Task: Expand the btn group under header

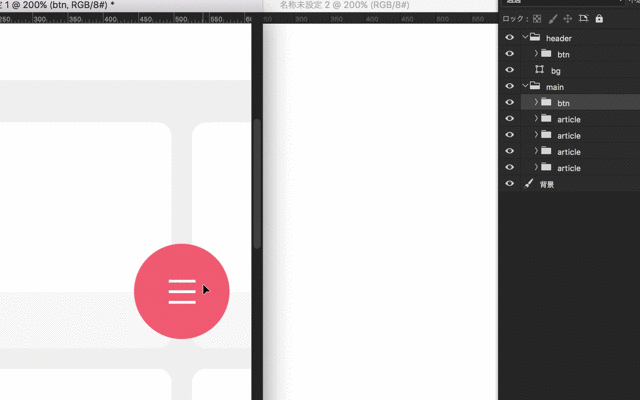Action: [x=536, y=53]
